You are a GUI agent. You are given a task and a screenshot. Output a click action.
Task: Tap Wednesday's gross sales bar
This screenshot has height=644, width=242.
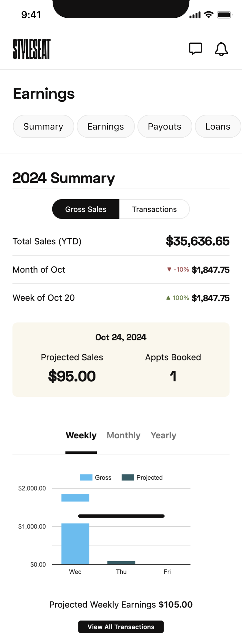click(x=75, y=543)
